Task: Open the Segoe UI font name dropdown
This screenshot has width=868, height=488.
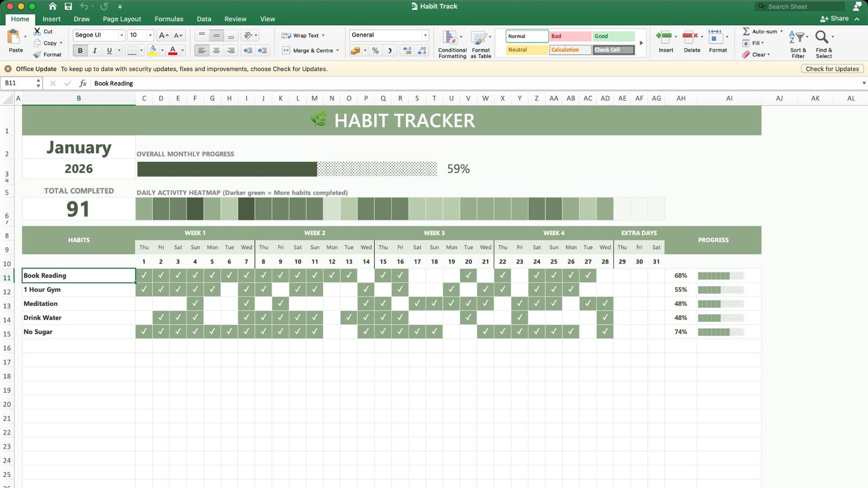Action: 122,35
